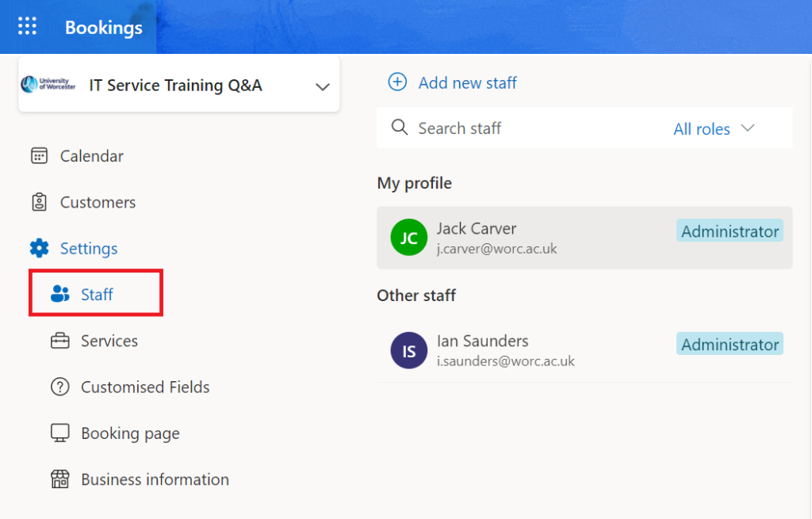
Task: Open Customised Fields settings
Action: [145, 387]
